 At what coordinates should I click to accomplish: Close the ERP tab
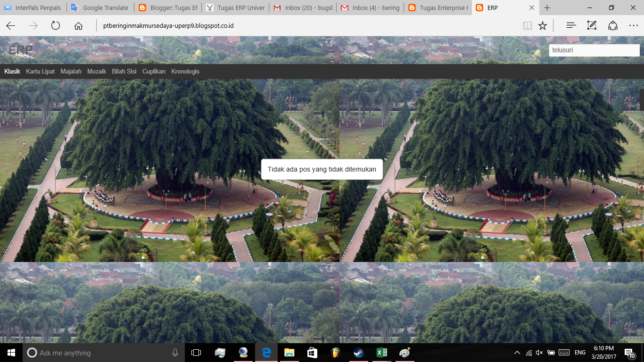click(x=532, y=8)
